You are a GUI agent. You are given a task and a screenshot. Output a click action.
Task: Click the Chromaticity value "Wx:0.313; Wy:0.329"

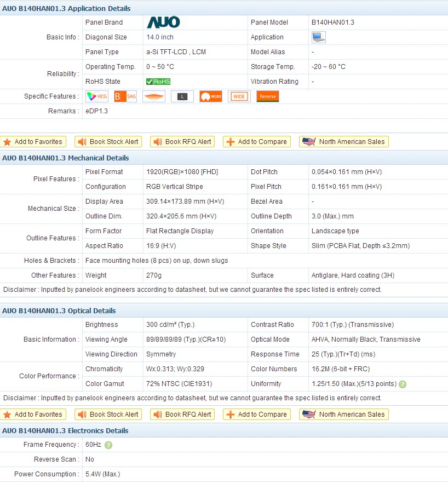(x=175, y=369)
